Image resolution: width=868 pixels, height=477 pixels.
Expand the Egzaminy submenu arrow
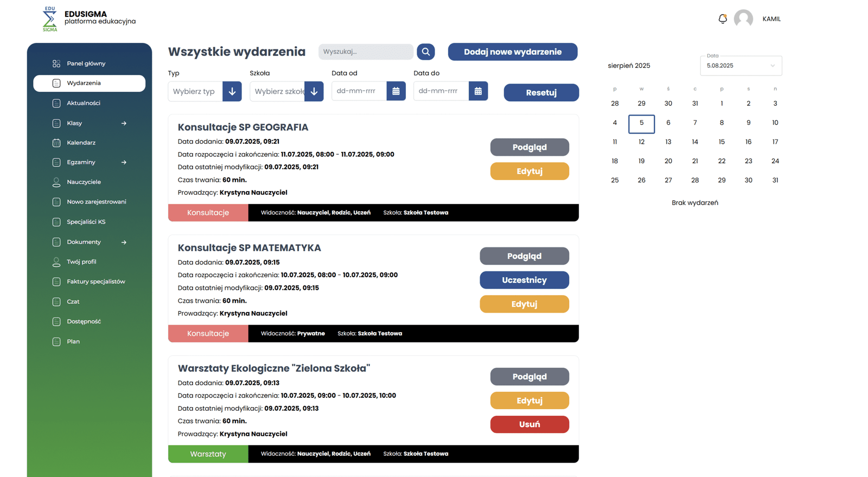pyautogui.click(x=124, y=162)
